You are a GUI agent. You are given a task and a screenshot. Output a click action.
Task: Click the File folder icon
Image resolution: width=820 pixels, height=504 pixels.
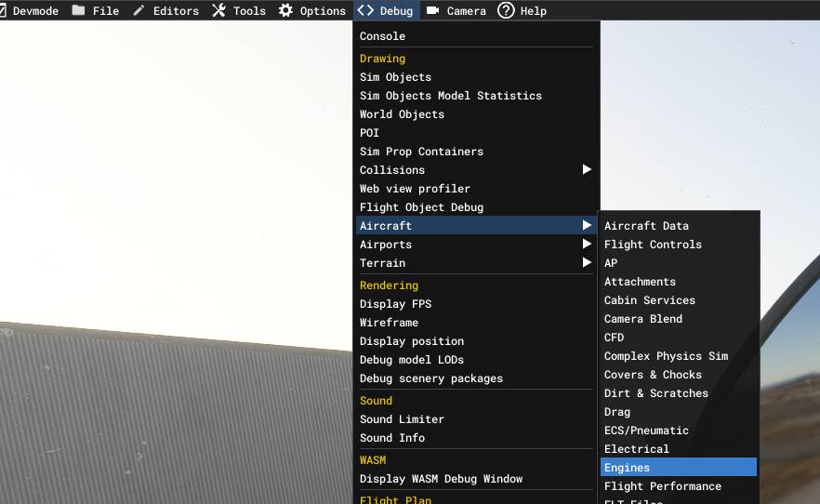[79, 10]
